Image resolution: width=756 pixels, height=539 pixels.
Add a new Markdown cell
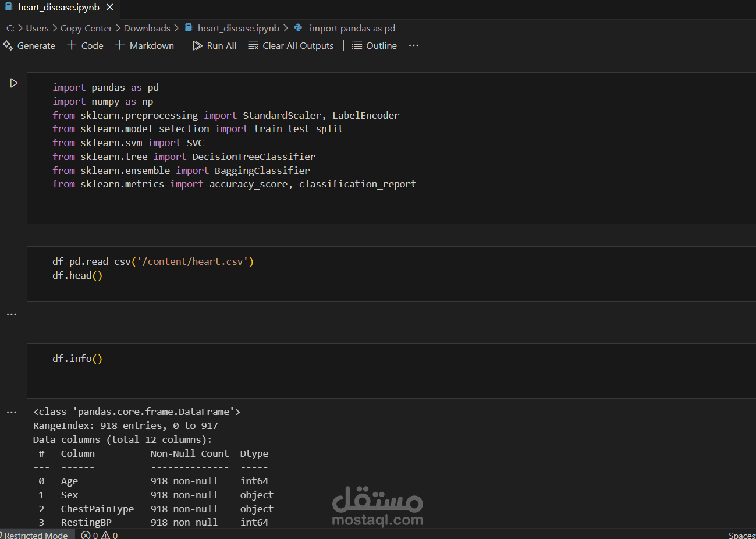click(x=144, y=45)
